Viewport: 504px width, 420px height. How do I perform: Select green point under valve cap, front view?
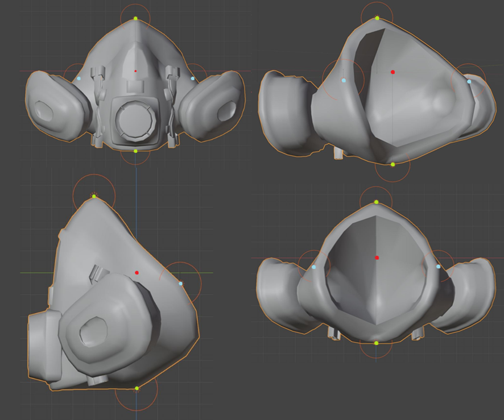(135, 151)
